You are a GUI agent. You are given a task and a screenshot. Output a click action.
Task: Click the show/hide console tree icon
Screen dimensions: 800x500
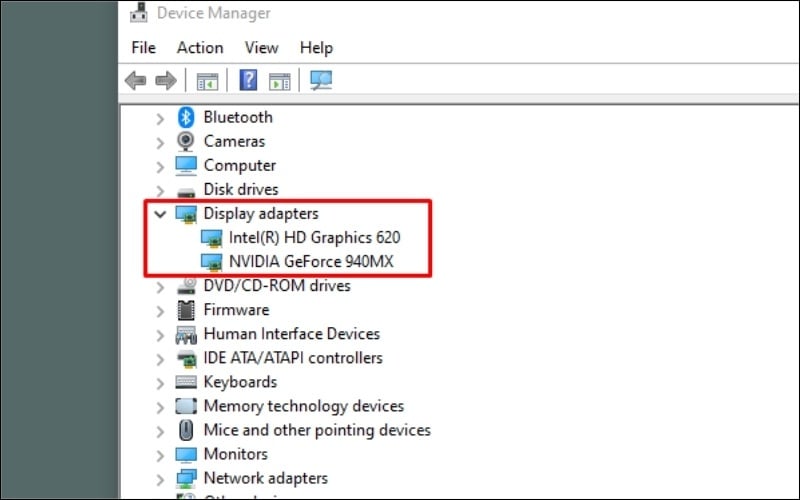[x=207, y=80]
